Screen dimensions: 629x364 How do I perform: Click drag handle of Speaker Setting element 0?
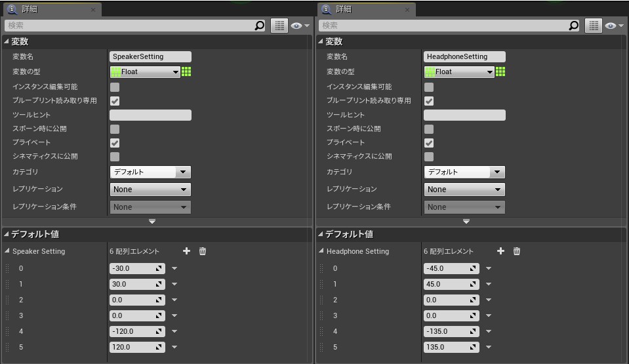coord(7,268)
